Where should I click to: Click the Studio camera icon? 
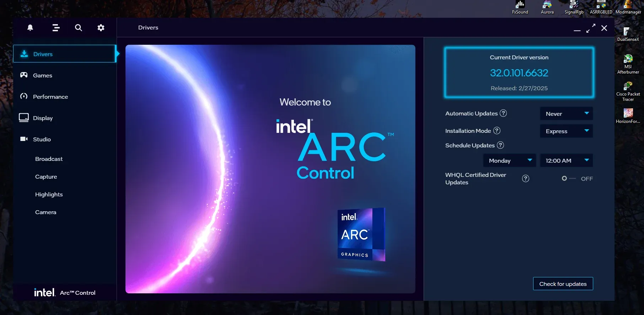[24, 139]
